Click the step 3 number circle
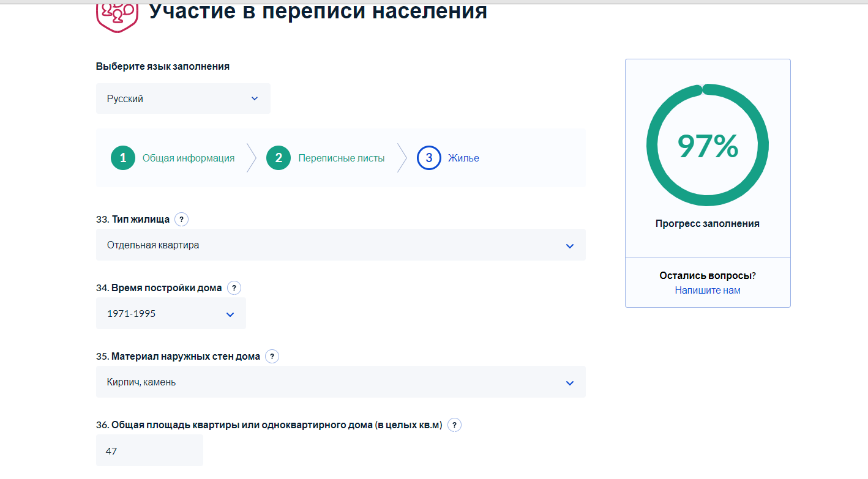The height and width of the screenshot is (479, 868). point(429,158)
